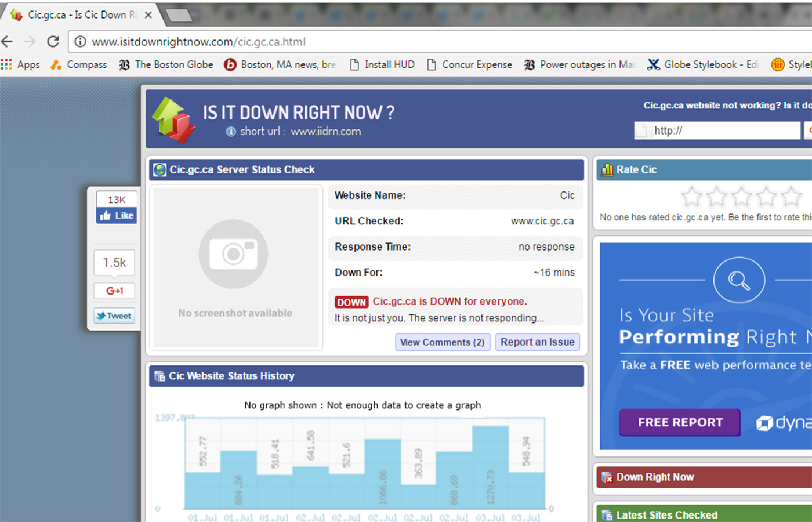This screenshot has width=812, height=522.
Task: Open View Comments (2)
Action: [443, 342]
